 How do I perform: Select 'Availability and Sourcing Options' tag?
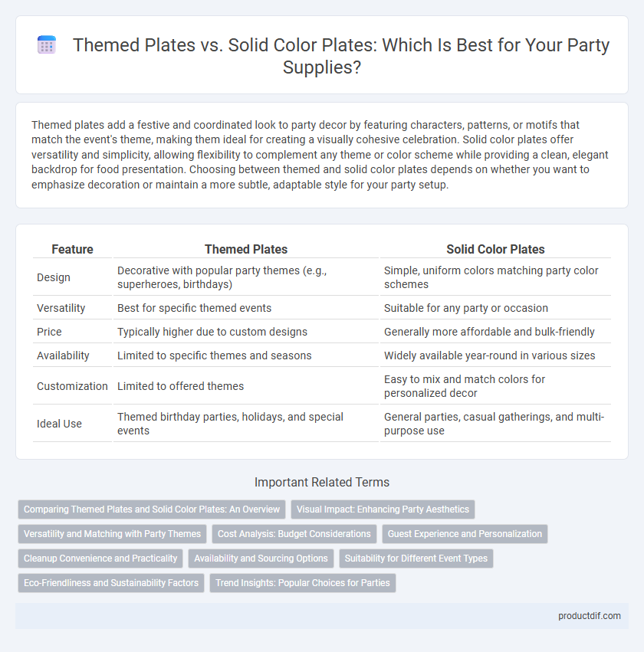point(261,559)
